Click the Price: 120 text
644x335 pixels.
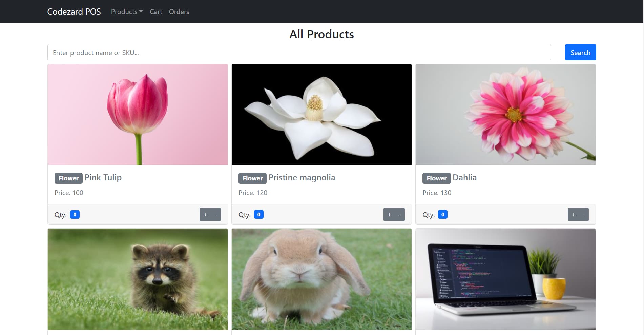point(253,193)
